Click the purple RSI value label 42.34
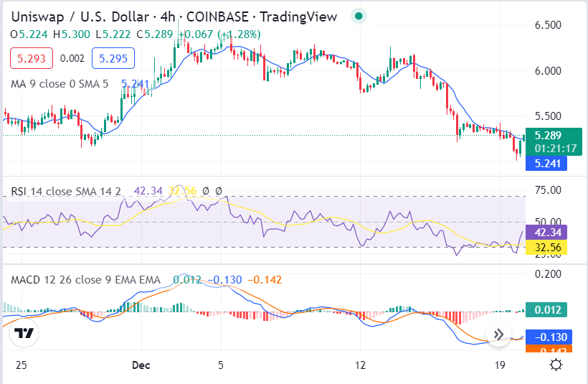The image size is (588, 384). pos(546,233)
